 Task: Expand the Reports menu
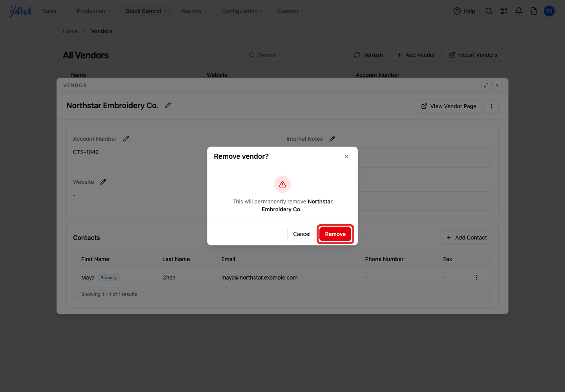pyautogui.click(x=194, y=11)
